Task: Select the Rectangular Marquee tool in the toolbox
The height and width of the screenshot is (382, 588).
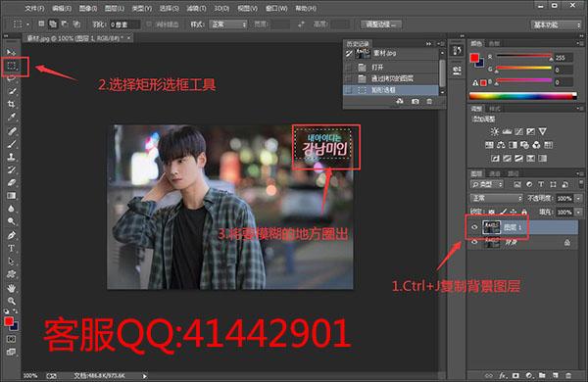Action: 12,66
